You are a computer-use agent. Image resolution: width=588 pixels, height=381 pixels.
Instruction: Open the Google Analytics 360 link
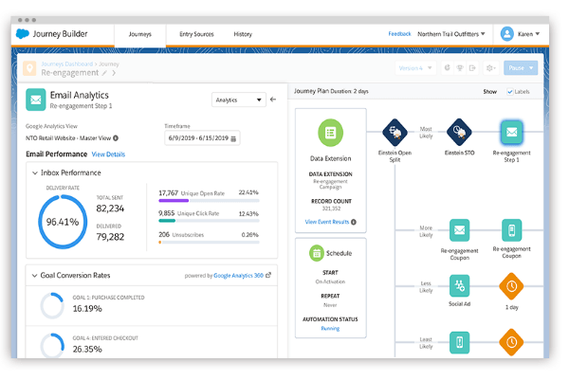click(x=238, y=276)
